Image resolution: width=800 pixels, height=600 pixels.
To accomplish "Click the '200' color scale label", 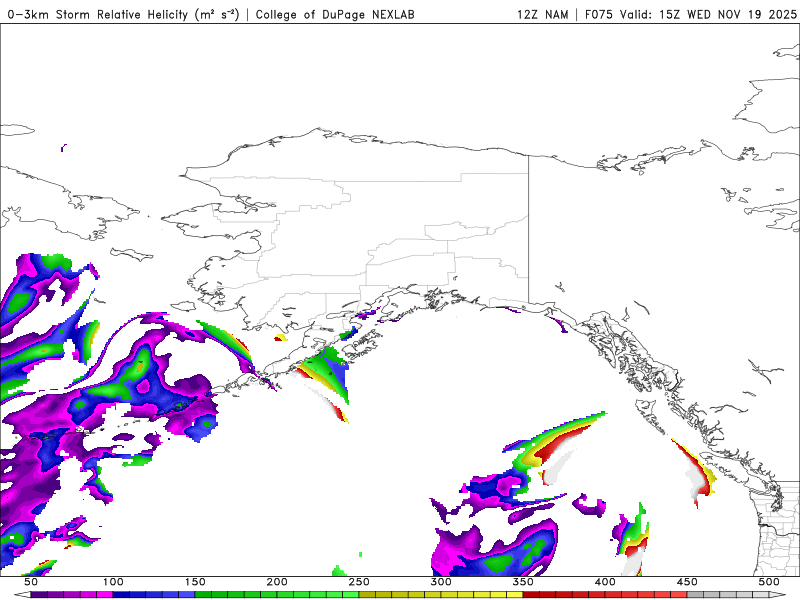I will click(x=277, y=582).
